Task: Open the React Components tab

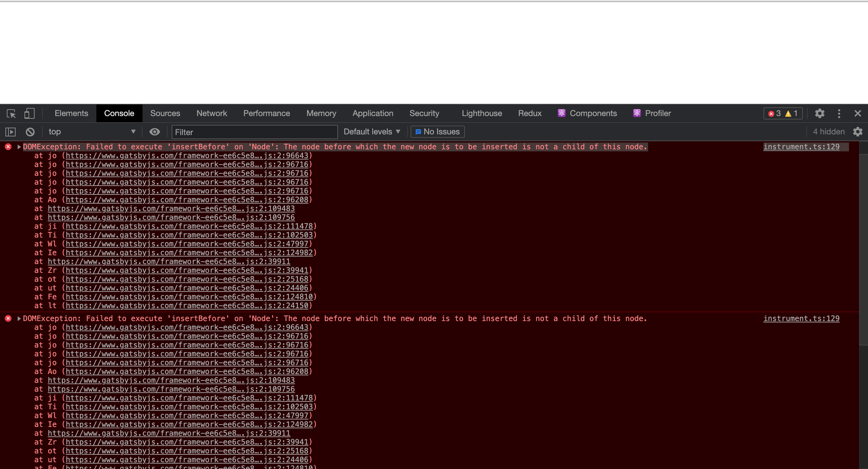Action: [587, 113]
